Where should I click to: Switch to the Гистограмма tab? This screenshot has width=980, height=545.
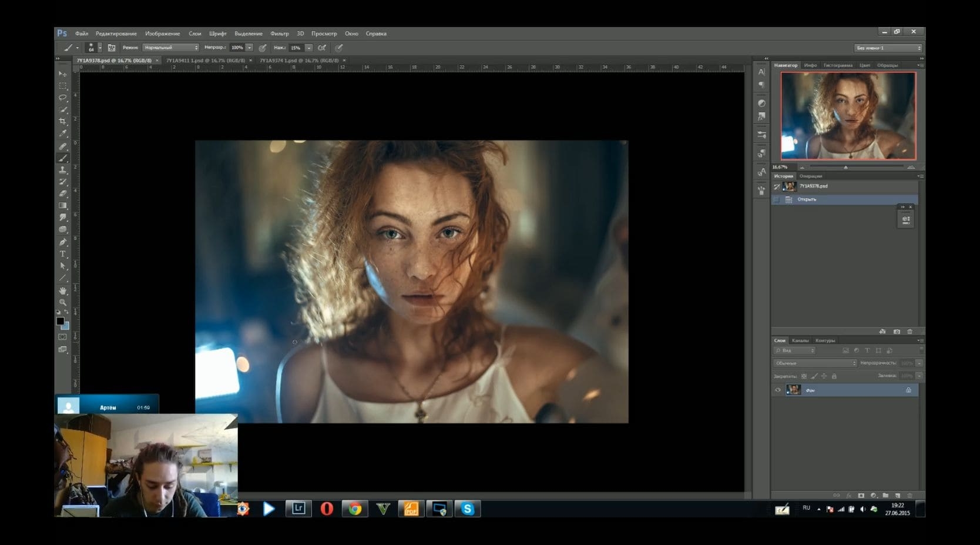tap(838, 65)
